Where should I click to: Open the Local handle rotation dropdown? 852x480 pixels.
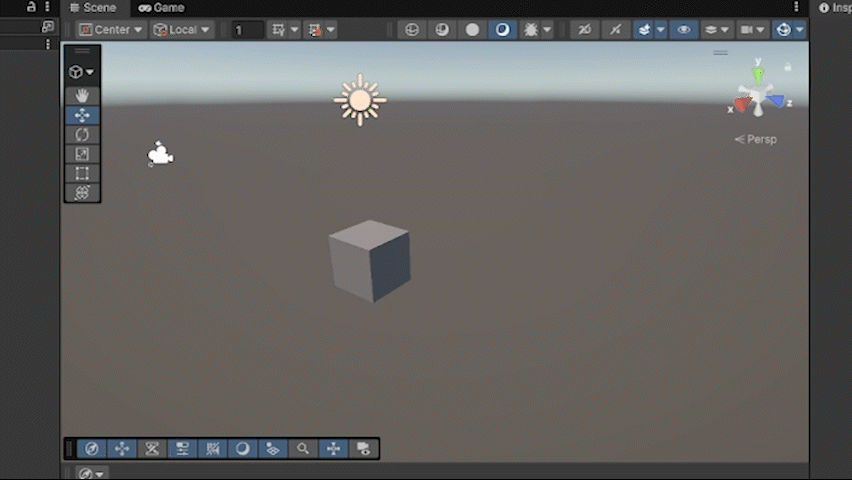(182, 30)
